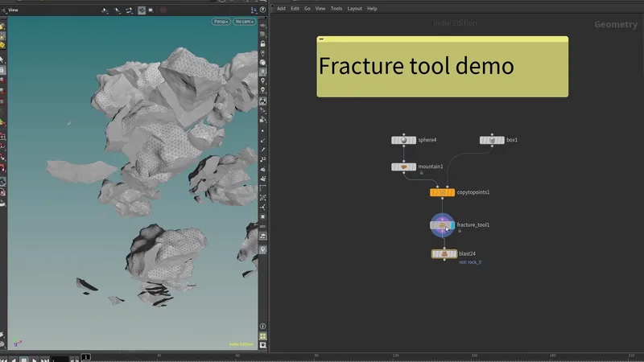The image size is (644, 362).
Task: Click the frame 1 marker on timeline
Action: pyautogui.click(x=86, y=357)
